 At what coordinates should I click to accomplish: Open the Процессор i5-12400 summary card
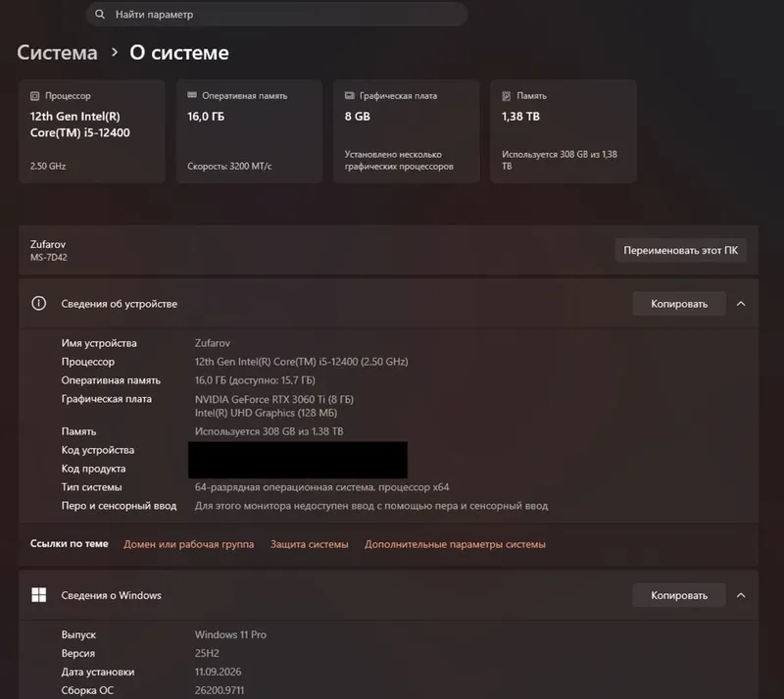pyautogui.click(x=92, y=131)
